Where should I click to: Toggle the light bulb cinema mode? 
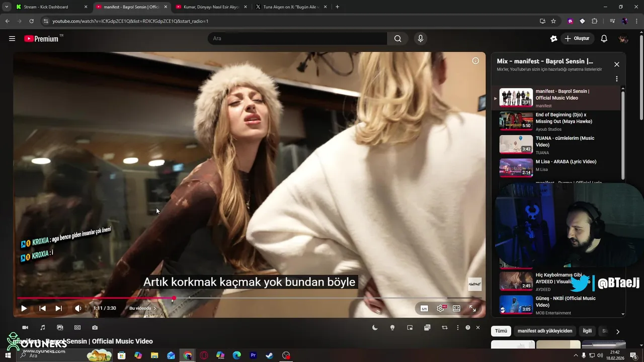point(392,327)
